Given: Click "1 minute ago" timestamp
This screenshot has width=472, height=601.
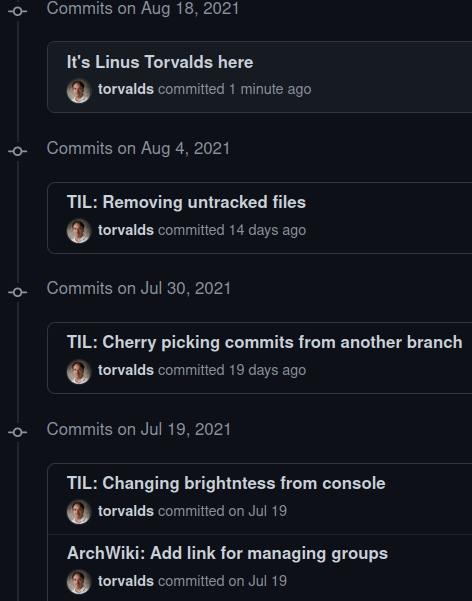Looking at the screenshot, I should (x=270, y=89).
